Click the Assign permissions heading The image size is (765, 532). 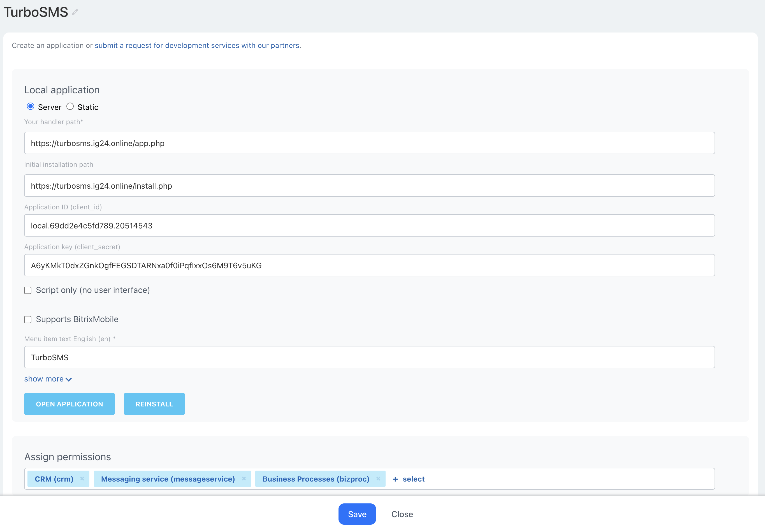pos(68,457)
